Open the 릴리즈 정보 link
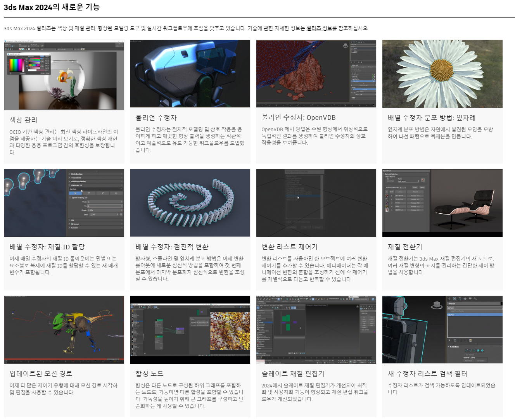 click(319, 28)
